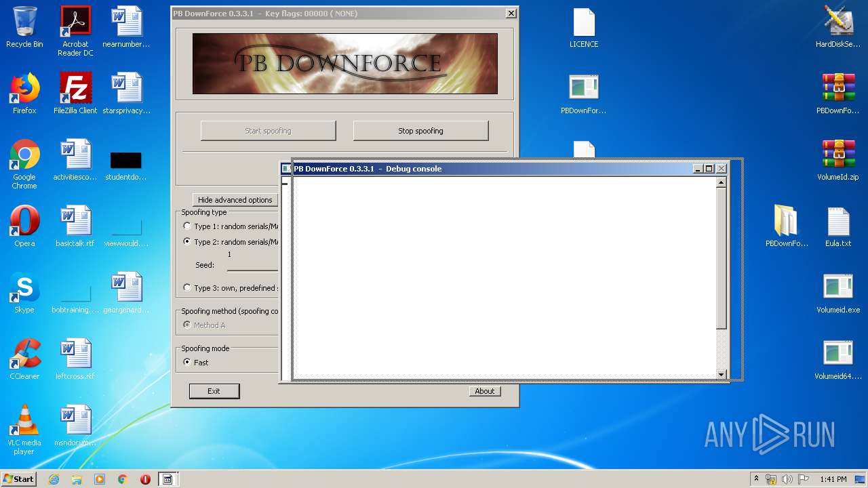Launch Firefox from the desktop
This screenshot has width=868, height=488.
pos(24,94)
